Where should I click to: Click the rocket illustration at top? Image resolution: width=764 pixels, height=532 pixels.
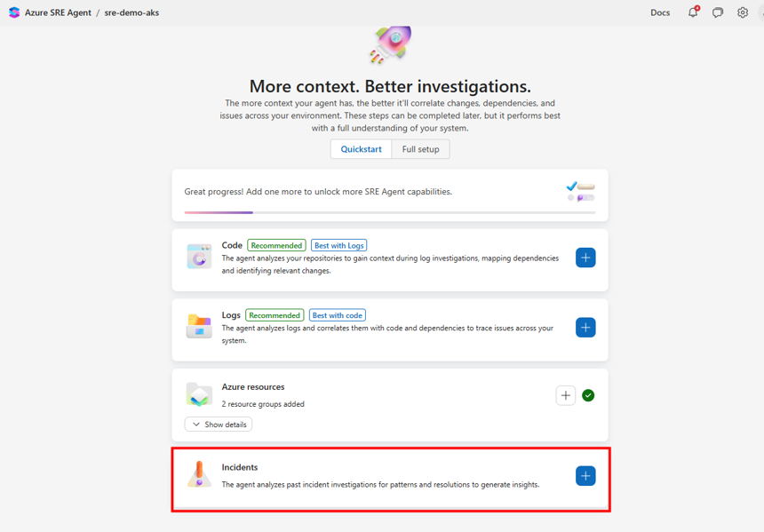(x=391, y=44)
